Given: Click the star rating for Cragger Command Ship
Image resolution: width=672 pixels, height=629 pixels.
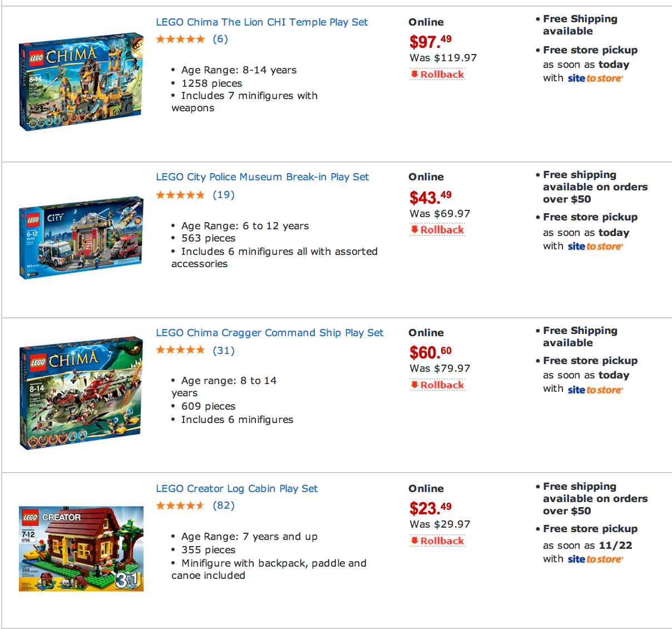Looking at the screenshot, I should click(x=180, y=350).
